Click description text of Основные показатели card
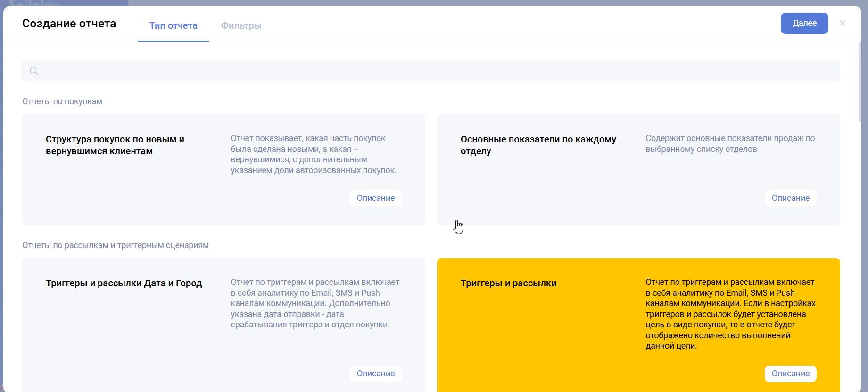The image size is (868, 392). pyautogui.click(x=730, y=144)
